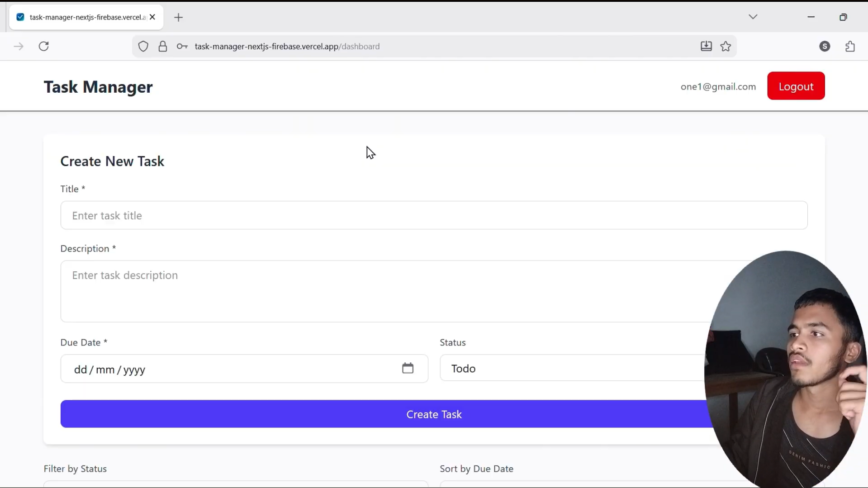This screenshot has width=868, height=488.
Task: Open the browser extensions puzzle icon
Action: point(850,46)
